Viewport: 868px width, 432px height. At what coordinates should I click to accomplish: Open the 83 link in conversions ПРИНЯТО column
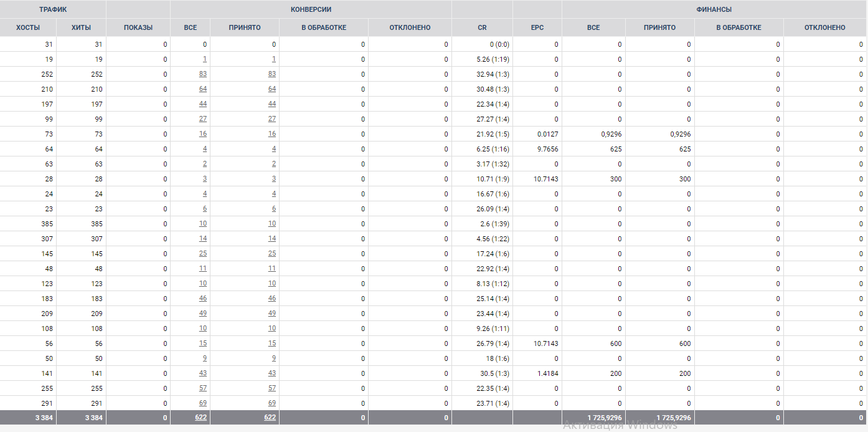pyautogui.click(x=272, y=74)
